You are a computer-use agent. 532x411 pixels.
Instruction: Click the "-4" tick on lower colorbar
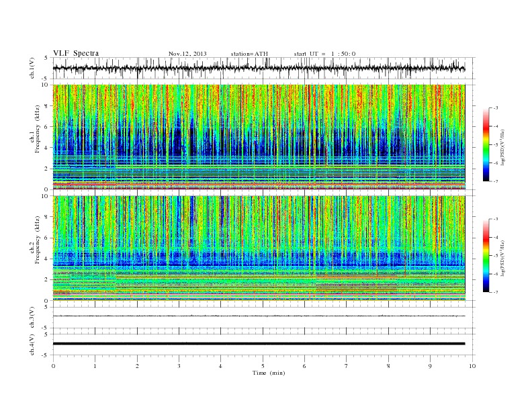(495, 237)
